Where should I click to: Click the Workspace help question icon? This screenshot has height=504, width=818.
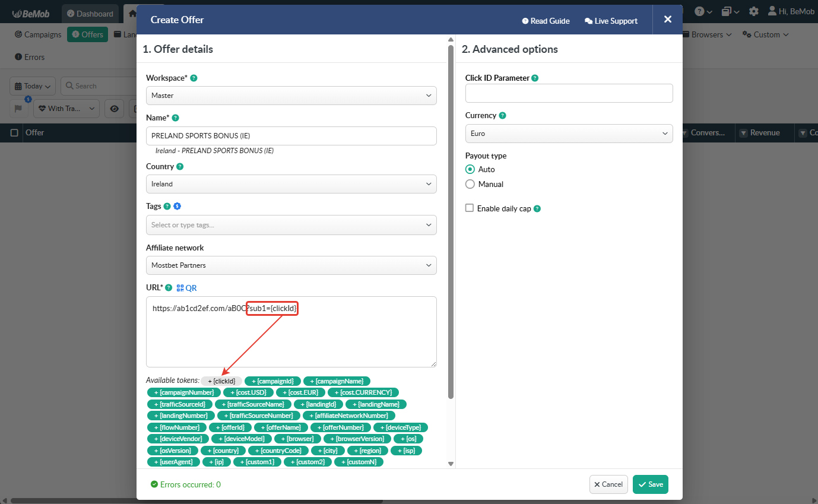pyautogui.click(x=194, y=78)
